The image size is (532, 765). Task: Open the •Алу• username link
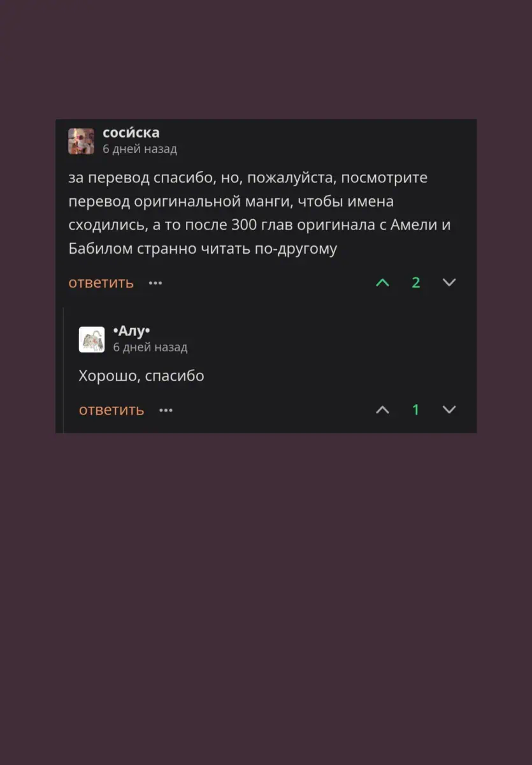click(x=131, y=331)
